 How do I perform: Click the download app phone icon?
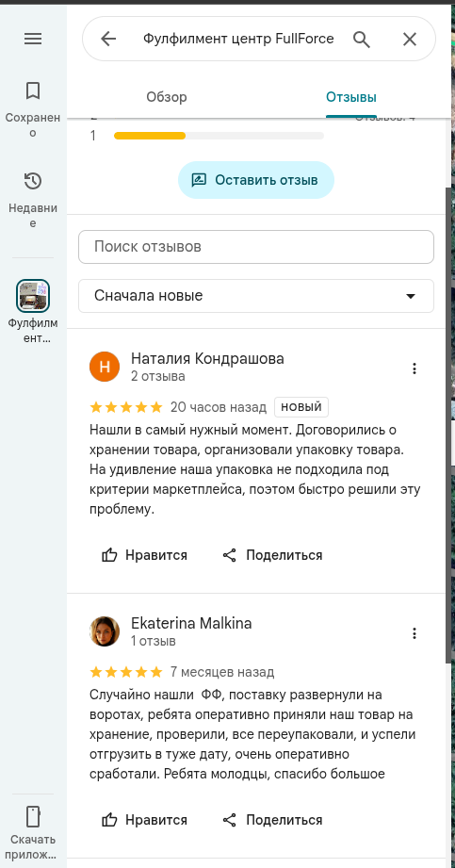pos(33,816)
